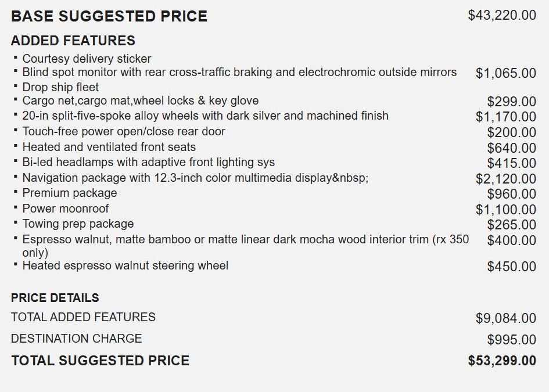Screen dimensions: 549x392
Task: Click the $43,220.00 base price amount
Action: point(502,15)
